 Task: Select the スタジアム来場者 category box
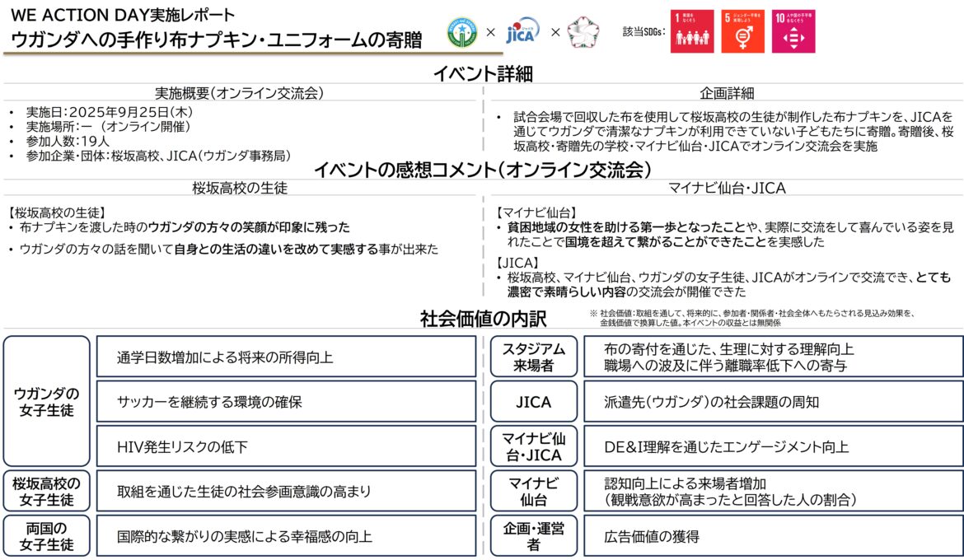click(x=534, y=356)
